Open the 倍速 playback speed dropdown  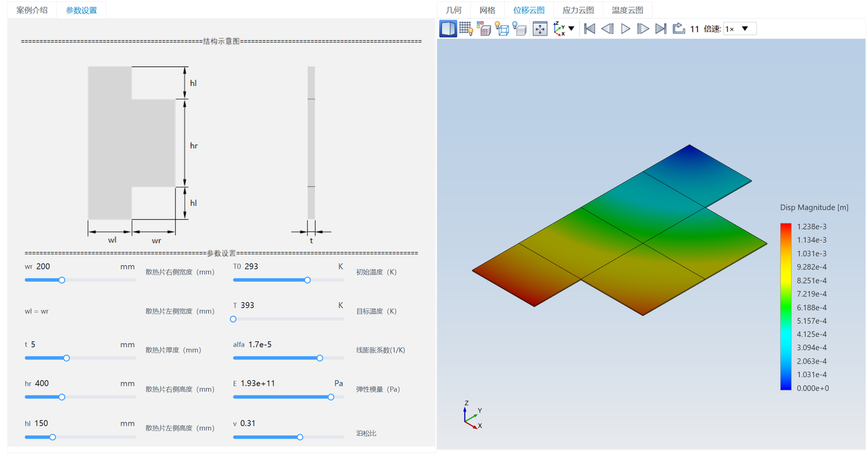click(x=740, y=29)
